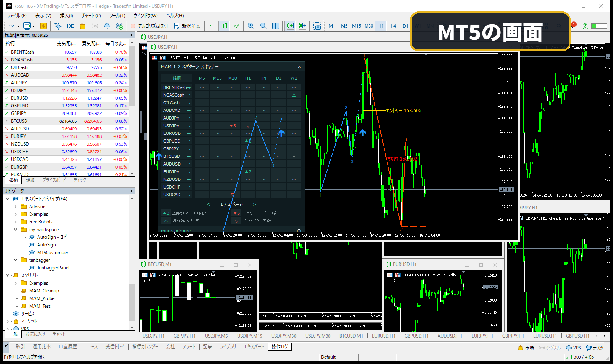613x364 pixels.
Task: Open the チャート(C) menu
Action: tap(91, 16)
